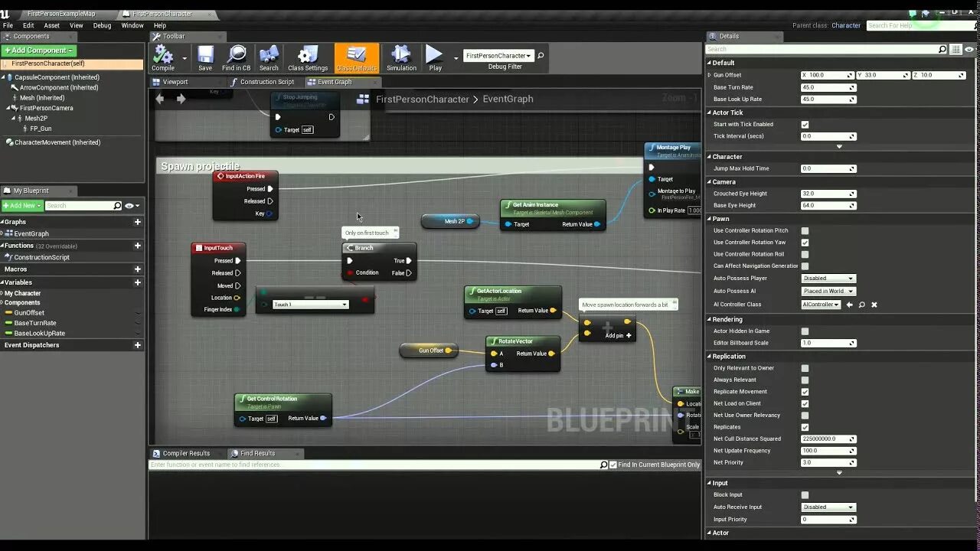Select the FP_Gun component
The width and height of the screenshot is (980, 551).
point(41,129)
